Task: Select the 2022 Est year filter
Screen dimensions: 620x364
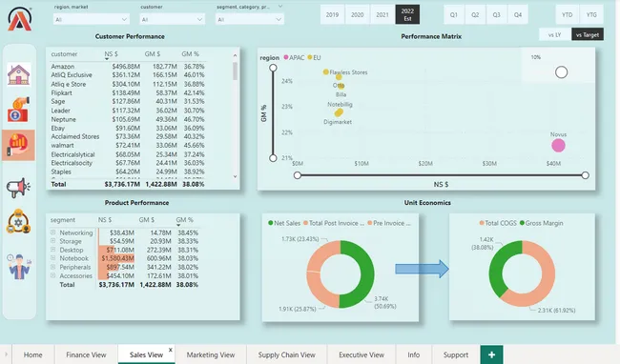Action: coord(407,14)
